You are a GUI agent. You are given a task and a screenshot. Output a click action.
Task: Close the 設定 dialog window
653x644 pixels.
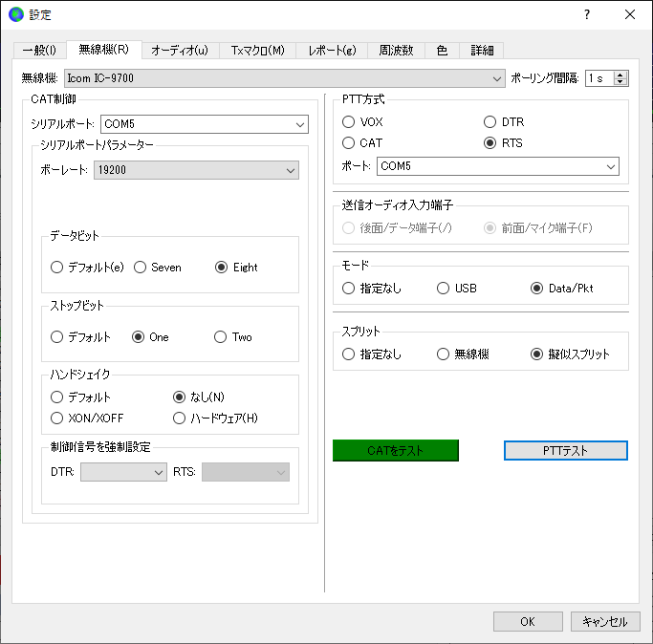point(630,14)
